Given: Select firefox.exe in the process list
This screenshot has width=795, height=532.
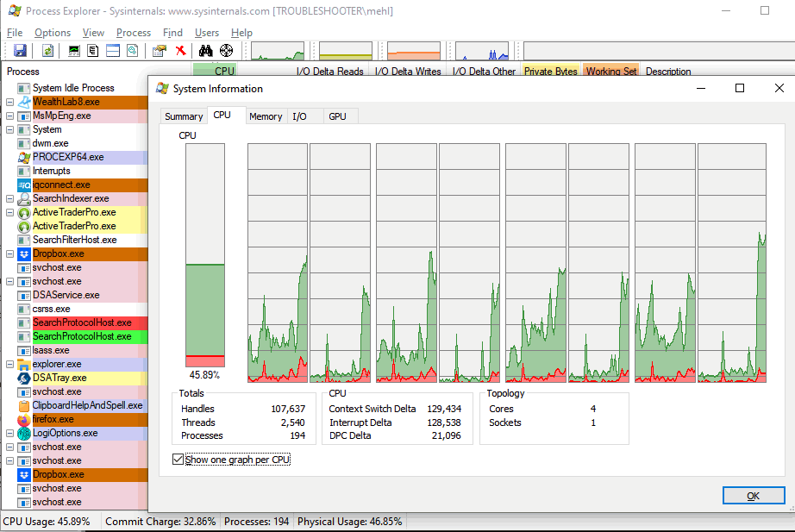Looking at the screenshot, I should coord(53,419).
